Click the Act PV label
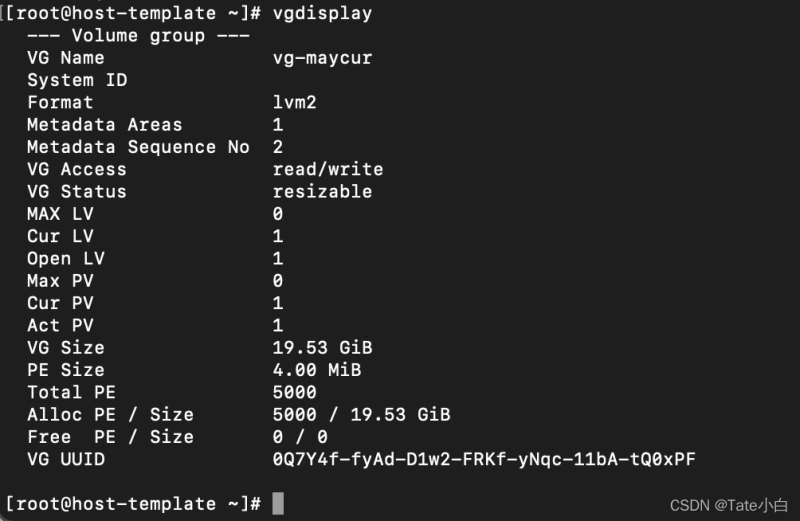Screen dimensions: 800x521 click(x=60, y=325)
